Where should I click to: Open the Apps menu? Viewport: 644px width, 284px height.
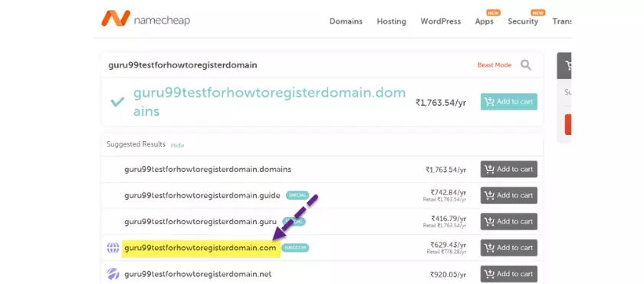[485, 21]
